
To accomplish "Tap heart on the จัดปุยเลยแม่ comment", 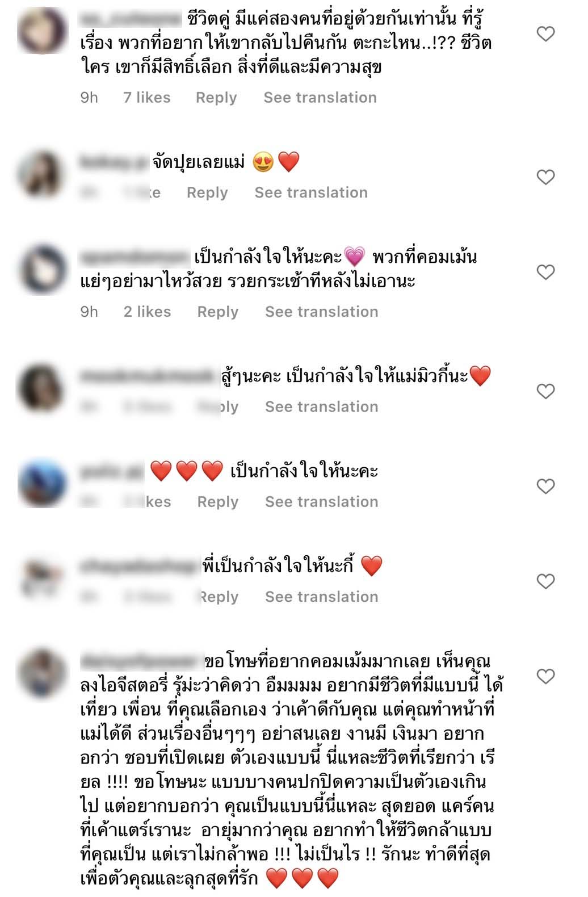I will coord(545,177).
